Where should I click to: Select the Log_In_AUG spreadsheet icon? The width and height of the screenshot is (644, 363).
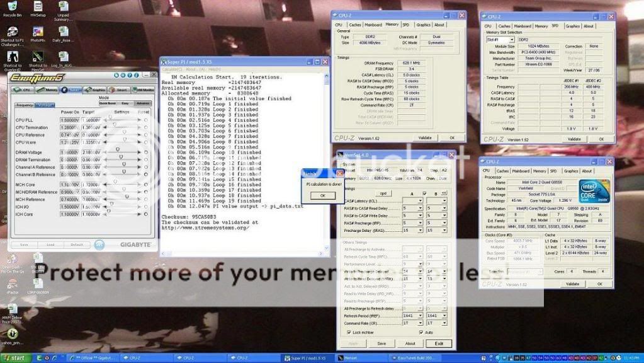(63, 59)
